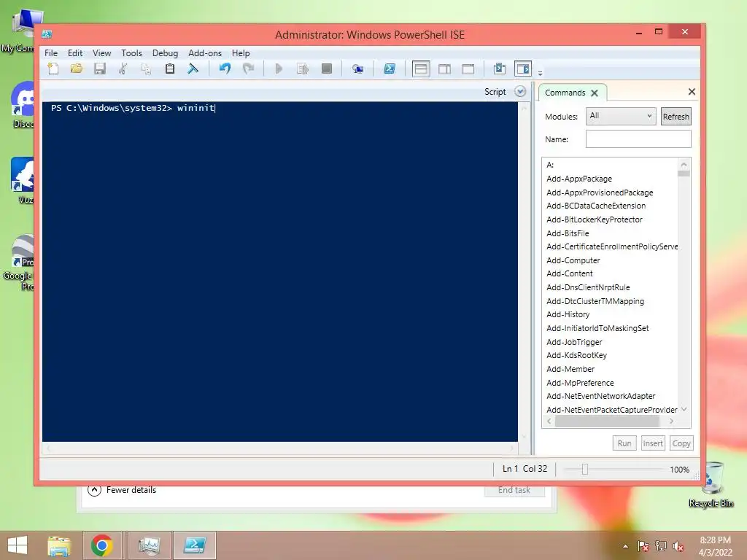Select Add-DnsClientNrptRule command
The image size is (747, 560).
point(588,287)
